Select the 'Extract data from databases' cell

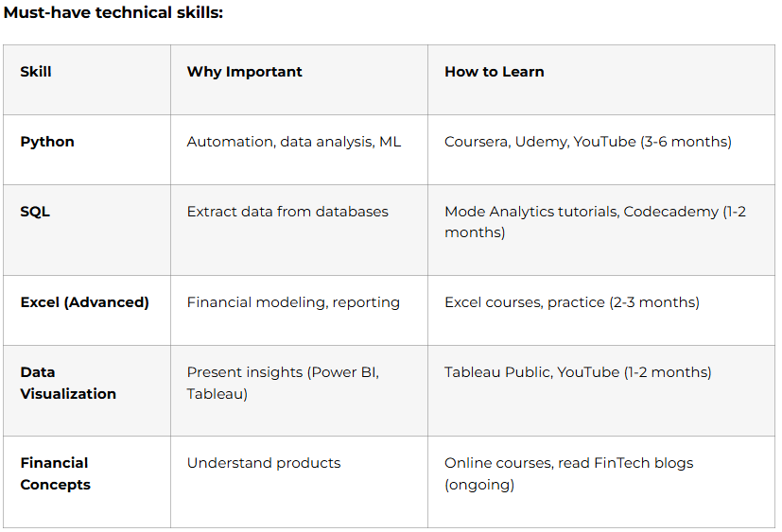287,212
